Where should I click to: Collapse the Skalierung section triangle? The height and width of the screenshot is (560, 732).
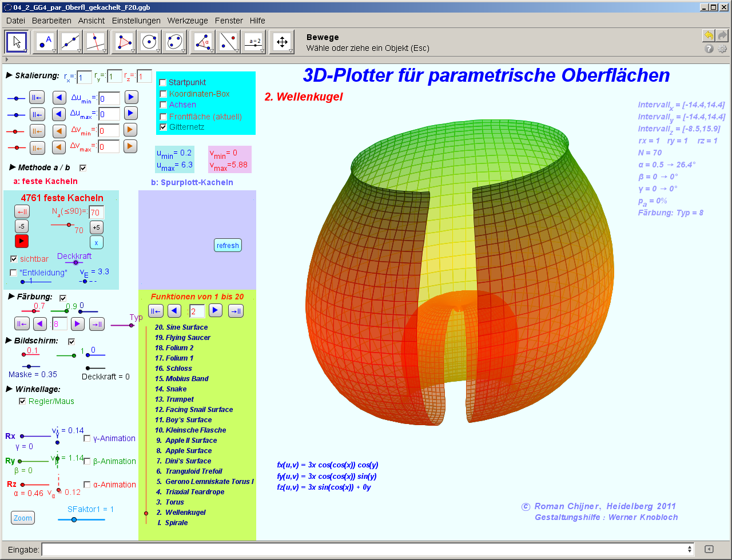tap(9, 75)
